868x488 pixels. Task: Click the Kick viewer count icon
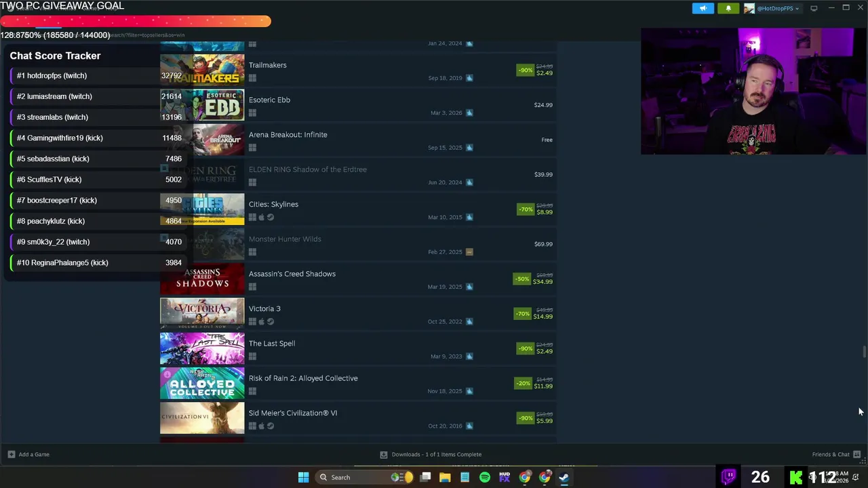tap(796, 477)
